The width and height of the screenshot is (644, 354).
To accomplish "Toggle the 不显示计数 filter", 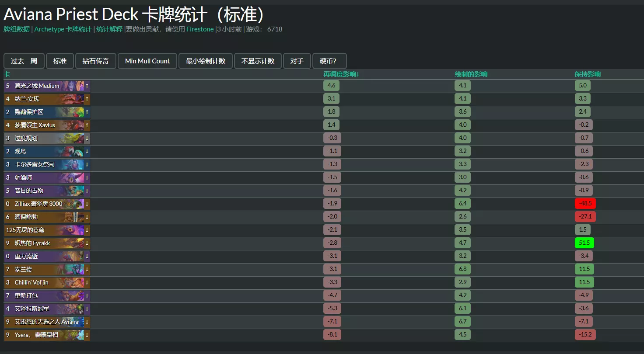I will click(258, 61).
